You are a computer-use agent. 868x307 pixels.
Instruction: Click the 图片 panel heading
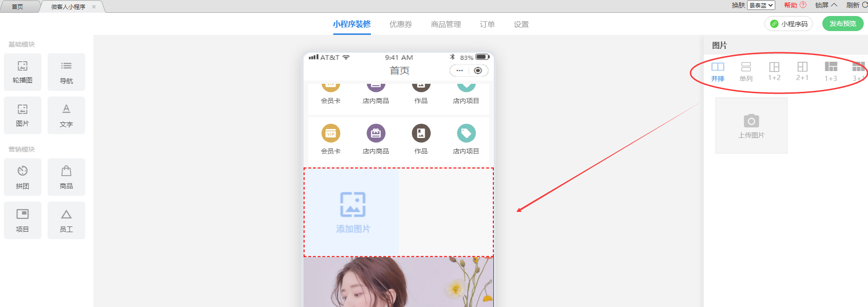[719, 45]
